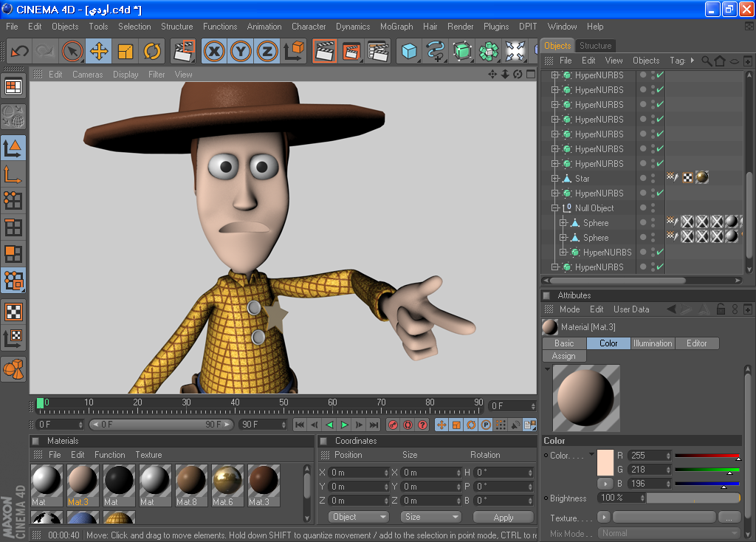Render the active view clapperboard
The image size is (756, 542).
point(325,51)
